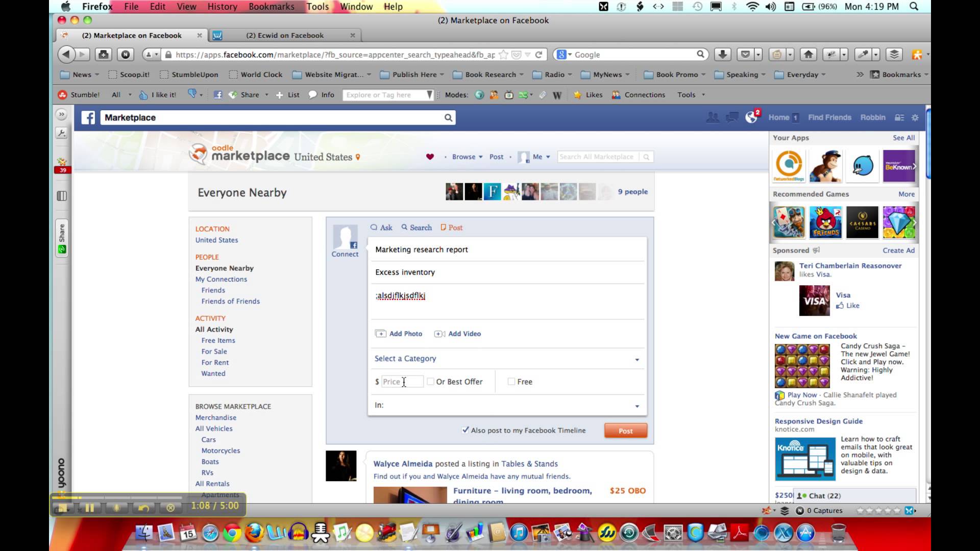The image size is (980, 551).
Task: Open the For Sale activity link
Action: [214, 352]
